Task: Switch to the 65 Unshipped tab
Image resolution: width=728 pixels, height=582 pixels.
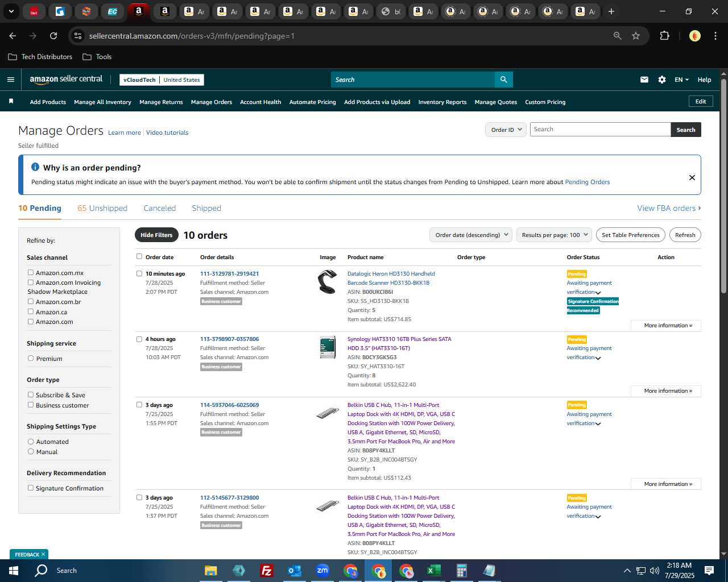Action: point(102,208)
